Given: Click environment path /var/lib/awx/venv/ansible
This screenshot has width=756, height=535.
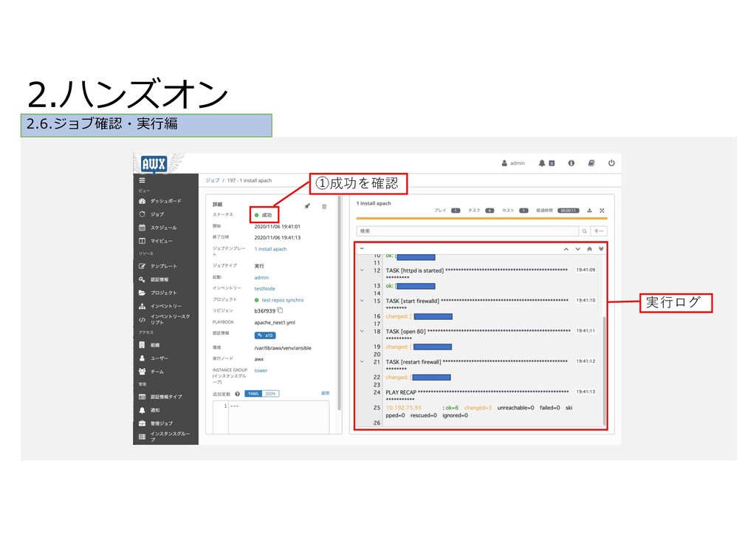Looking at the screenshot, I should tap(283, 348).
